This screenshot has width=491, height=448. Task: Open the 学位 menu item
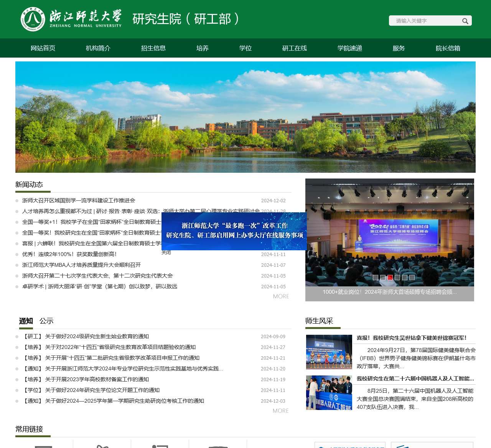pos(245,48)
